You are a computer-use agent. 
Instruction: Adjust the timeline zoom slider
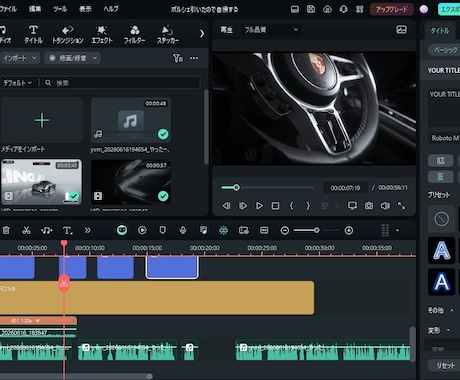coord(316,230)
